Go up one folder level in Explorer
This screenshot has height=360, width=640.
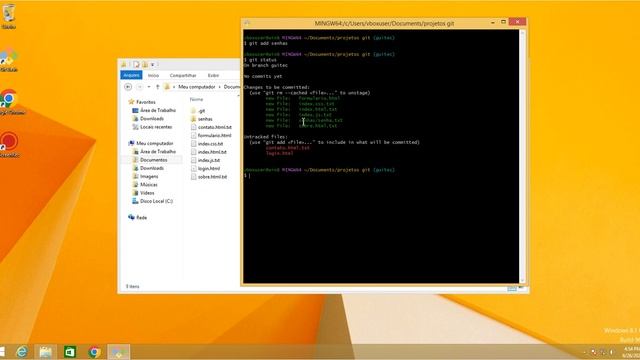tap(158, 87)
